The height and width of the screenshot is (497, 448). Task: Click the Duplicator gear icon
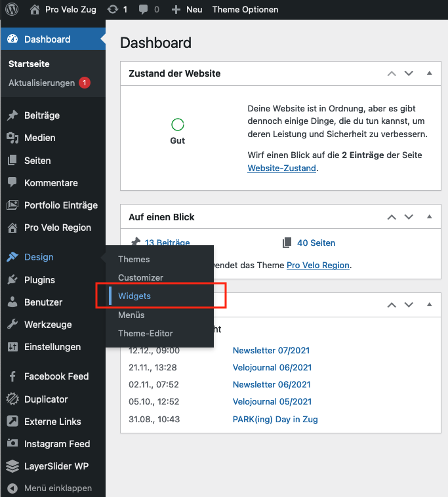point(12,399)
